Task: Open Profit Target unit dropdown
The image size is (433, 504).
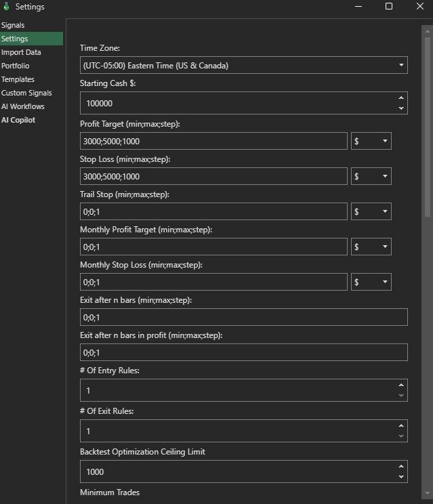Action: coord(371,141)
